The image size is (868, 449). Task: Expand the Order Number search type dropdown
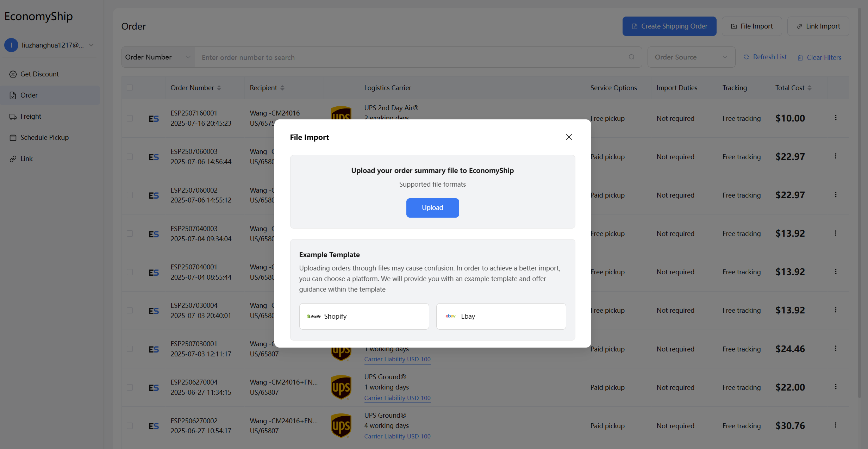coord(158,57)
